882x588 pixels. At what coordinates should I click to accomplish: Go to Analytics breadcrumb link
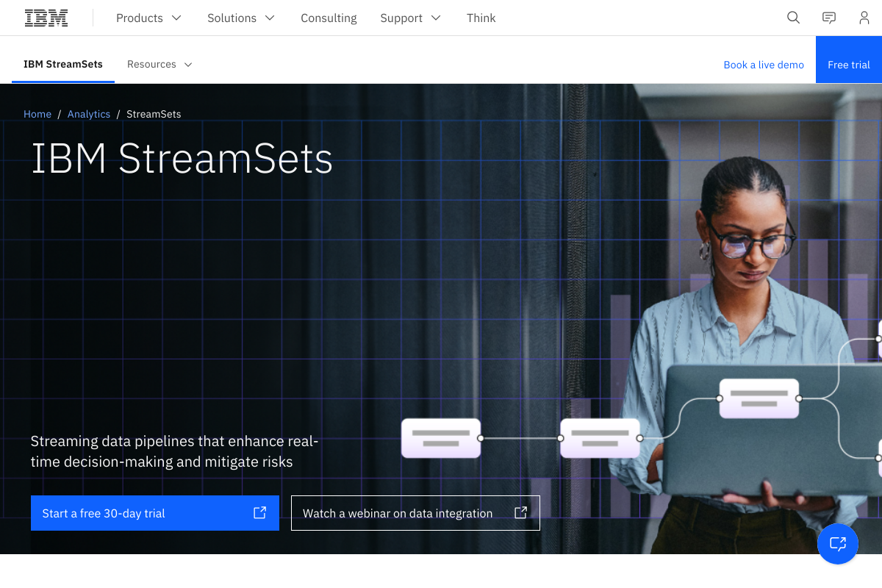pos(89,114)
